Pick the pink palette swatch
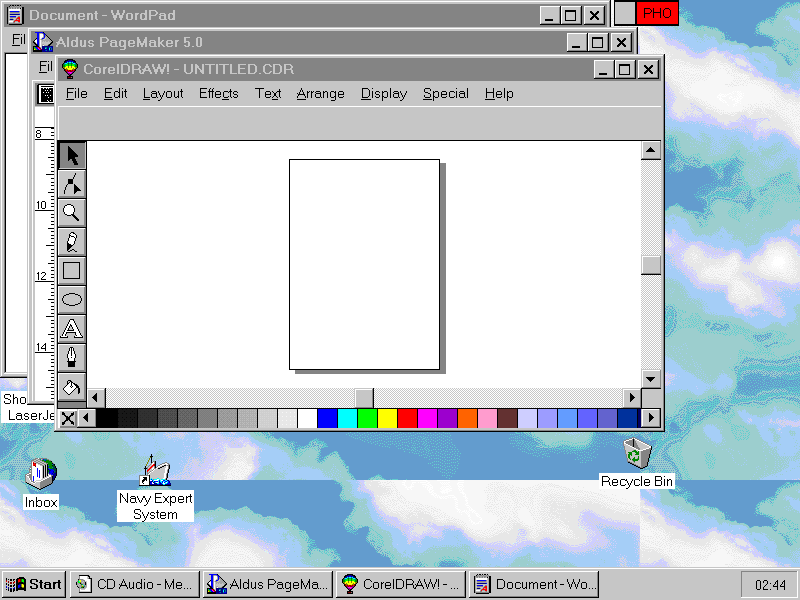The width and height of the screenshot is (800, 600). click(487, 419)
